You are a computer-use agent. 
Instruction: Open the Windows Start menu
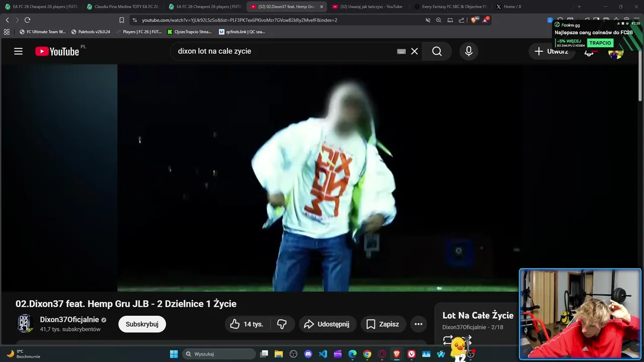[174, 354]
